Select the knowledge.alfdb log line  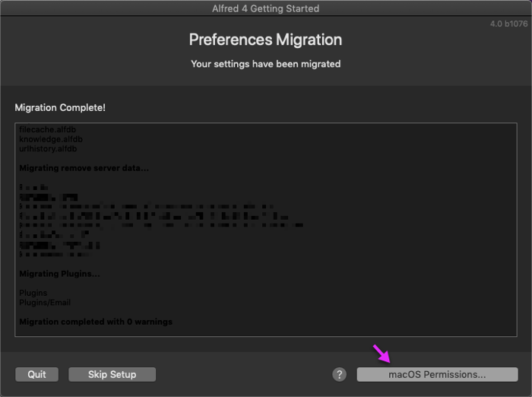point(51,139)
